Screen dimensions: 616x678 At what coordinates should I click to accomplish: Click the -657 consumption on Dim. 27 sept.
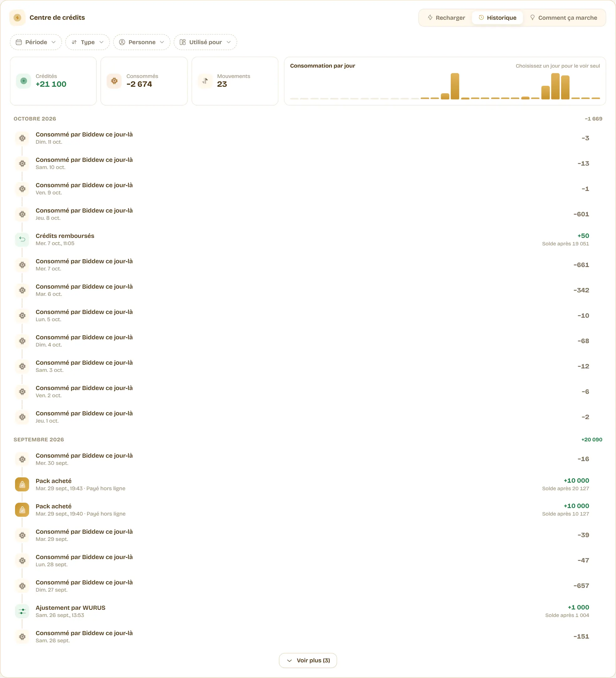581,586
